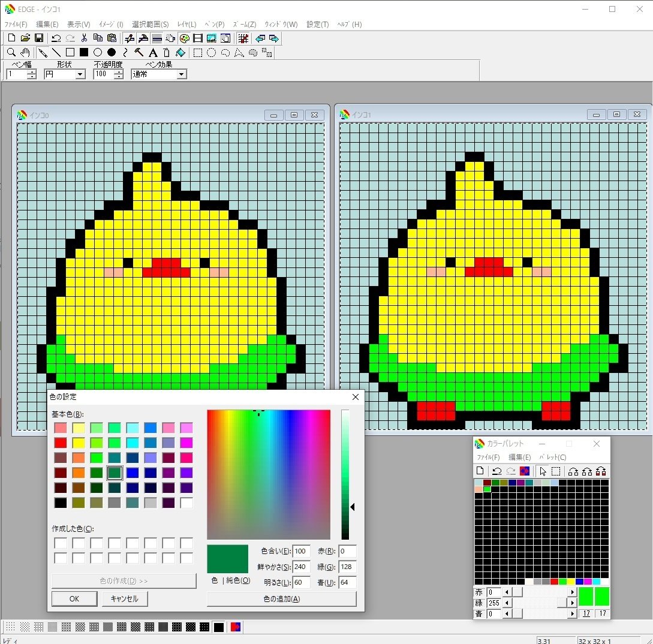Click the 色の追加(A) button
653x644 pixels.
(x=281, y=598)
